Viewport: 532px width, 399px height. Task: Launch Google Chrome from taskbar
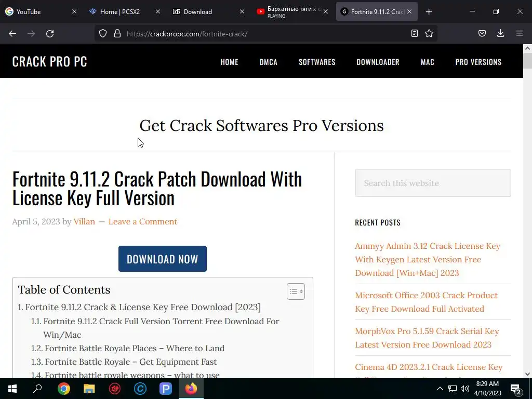pyautogui.click(x=64, y=389)
